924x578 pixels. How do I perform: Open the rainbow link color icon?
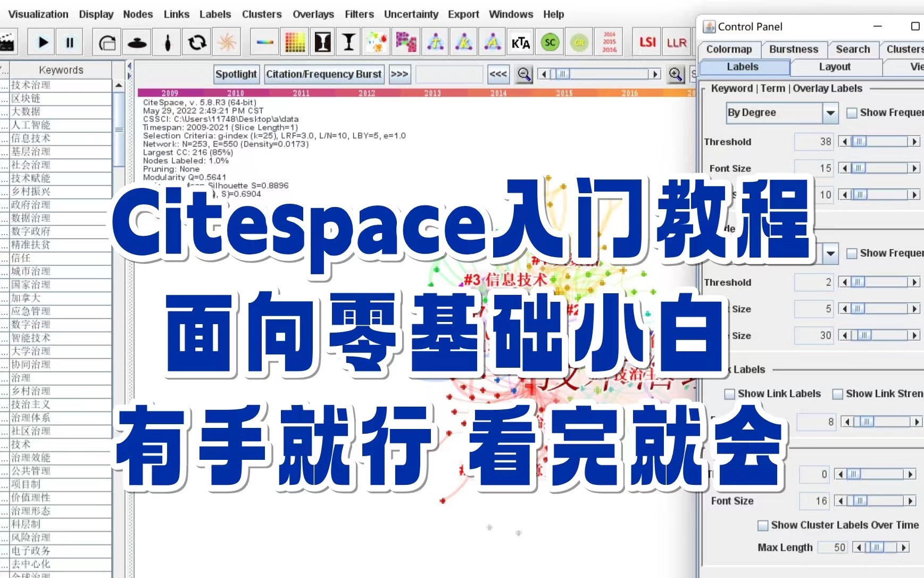tap(264, 42)
